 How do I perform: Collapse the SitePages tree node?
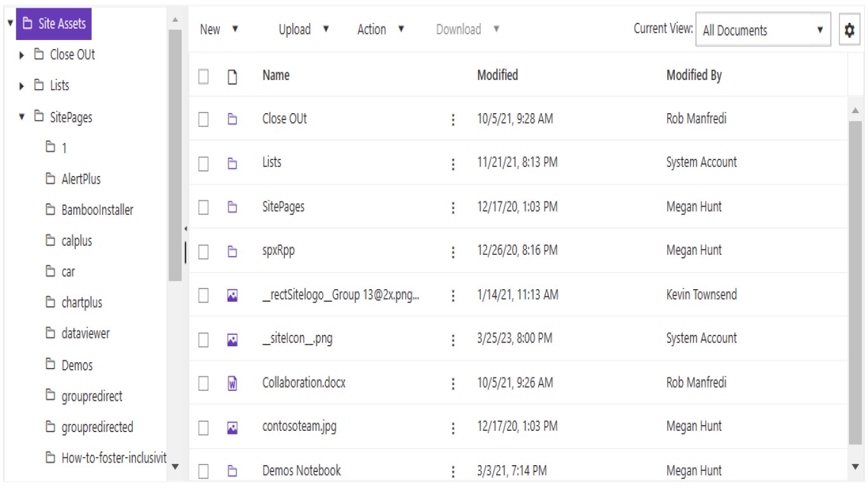(x=23, y=117)
